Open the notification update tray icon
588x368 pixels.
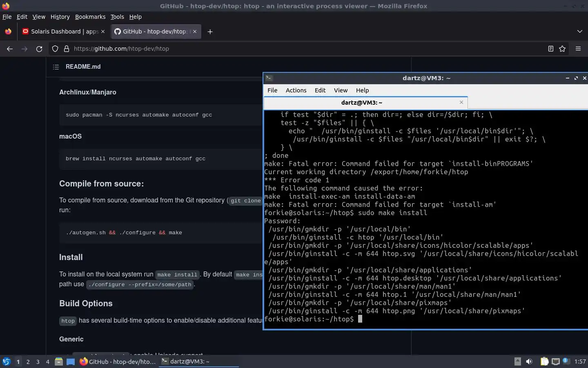(566, 361)
